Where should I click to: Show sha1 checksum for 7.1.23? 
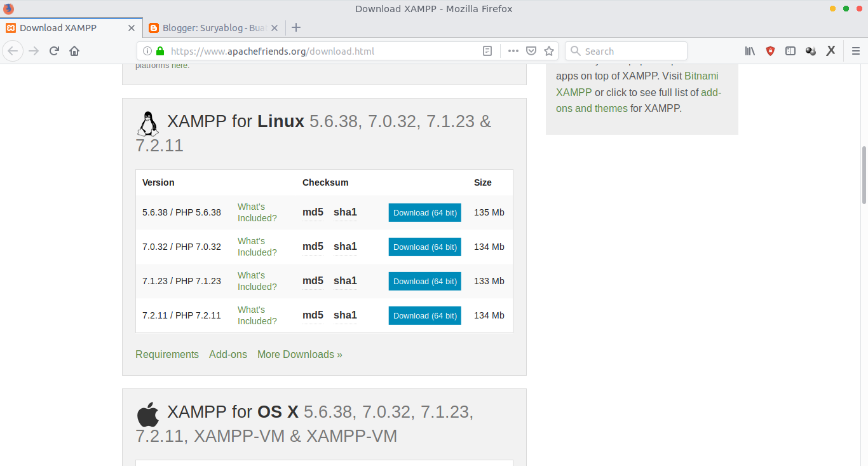point(345,281)
